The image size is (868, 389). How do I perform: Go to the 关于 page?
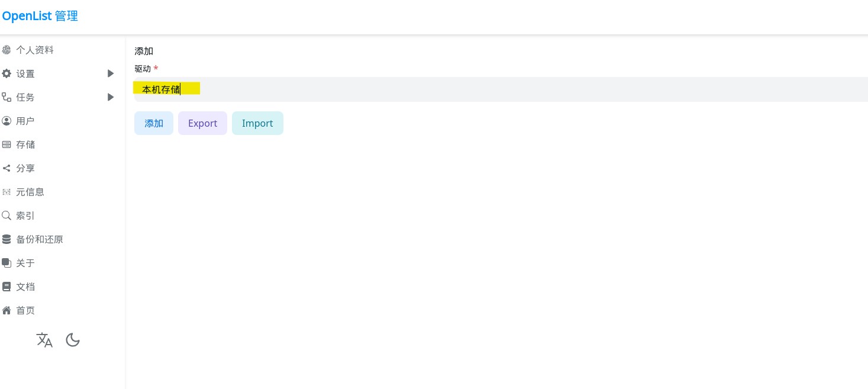coord(25,263)
